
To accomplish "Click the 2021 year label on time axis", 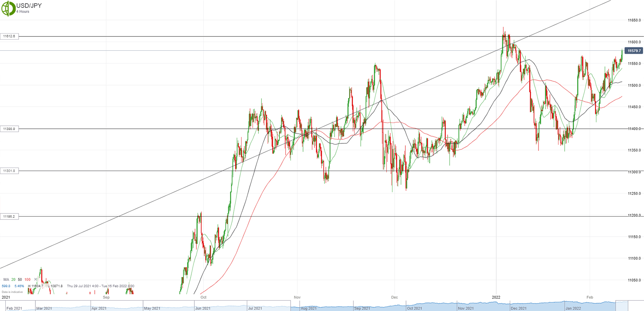I will [x=6, y=297].
